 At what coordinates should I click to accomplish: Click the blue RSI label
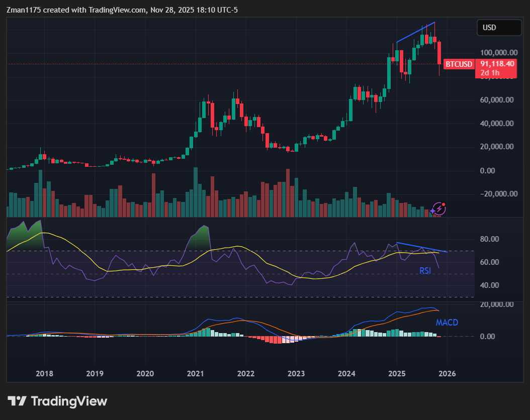click(425, 270)
